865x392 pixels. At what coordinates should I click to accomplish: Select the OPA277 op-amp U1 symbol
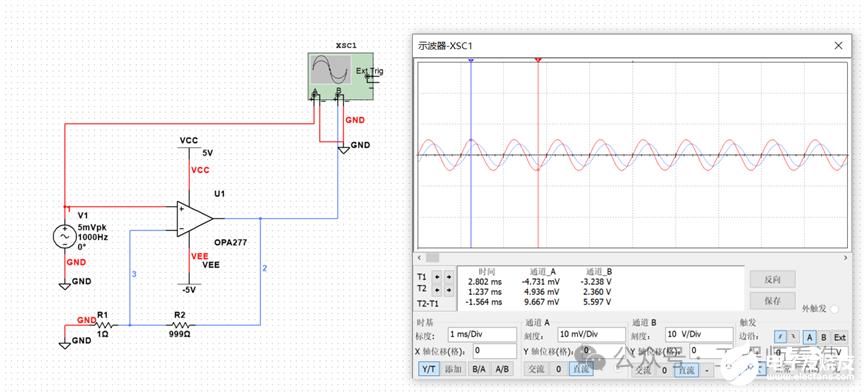click(194, 219)
